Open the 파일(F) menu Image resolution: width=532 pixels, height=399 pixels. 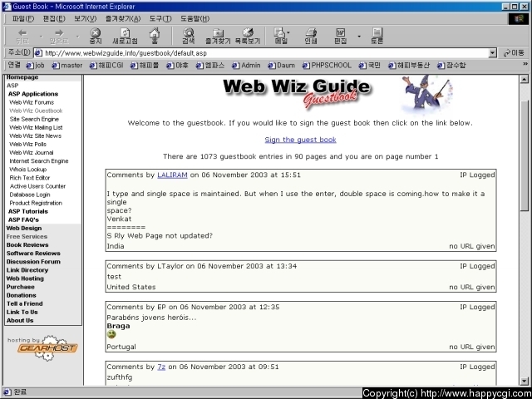coord(23,18)
